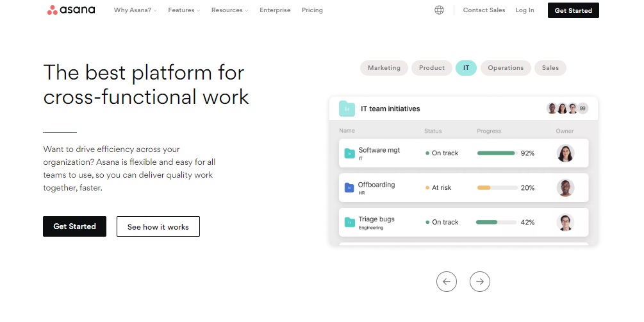Click the 20% value

click(527, 188)
